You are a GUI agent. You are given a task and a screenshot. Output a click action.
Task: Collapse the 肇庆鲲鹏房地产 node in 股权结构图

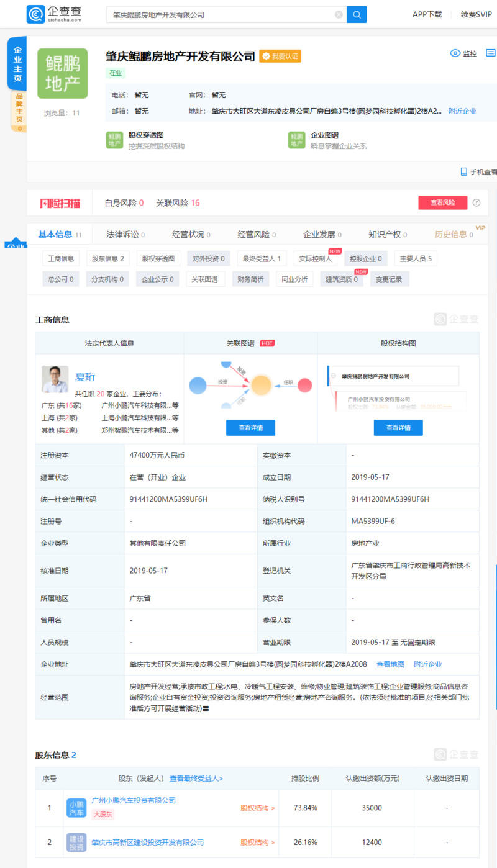coord(334,376)
